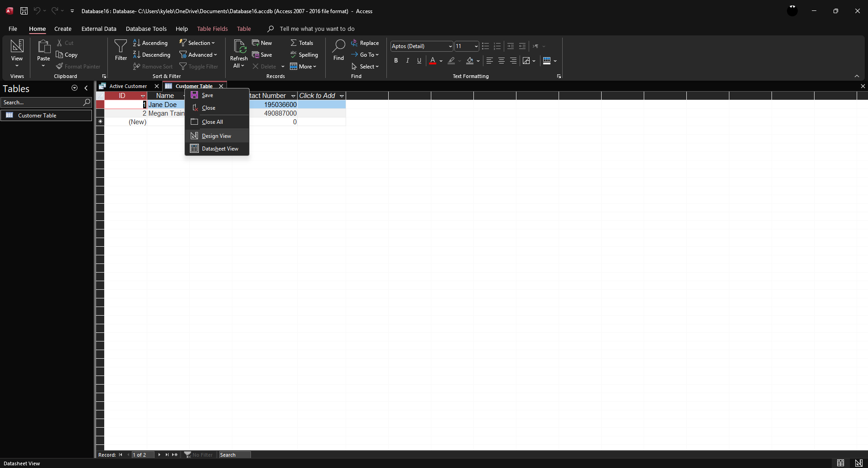Run the Spelling check

click(304, 55)
